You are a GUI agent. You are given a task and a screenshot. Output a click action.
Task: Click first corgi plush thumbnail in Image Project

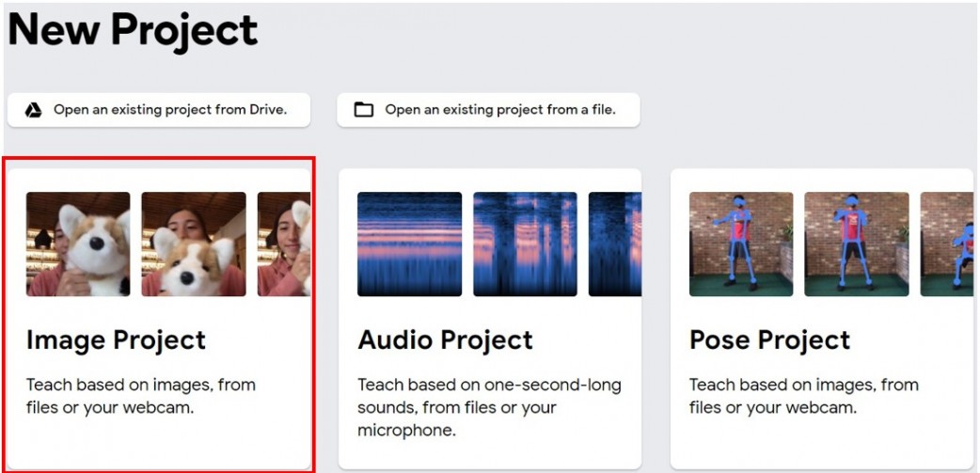point(78,244)
